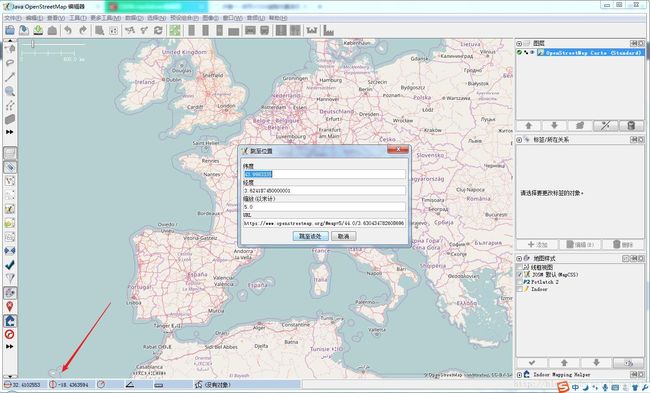Select the draw nodes tool in the left sidebar
The image size is (650, 393).
pos(10,77)
